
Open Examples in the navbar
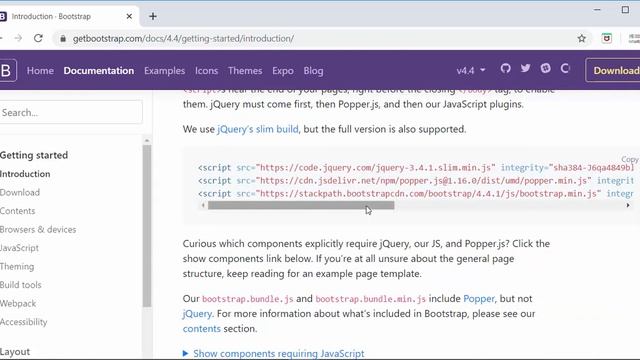[164, 71]
